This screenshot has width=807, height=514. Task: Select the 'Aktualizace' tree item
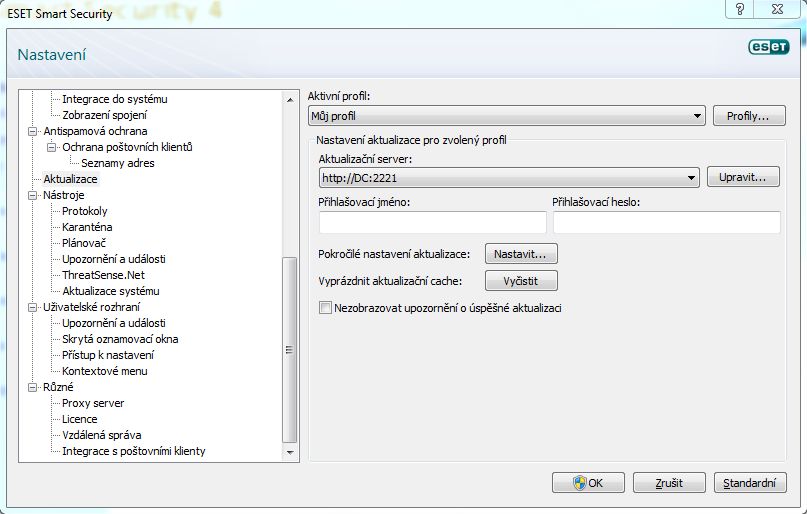(x=70, y=179)
